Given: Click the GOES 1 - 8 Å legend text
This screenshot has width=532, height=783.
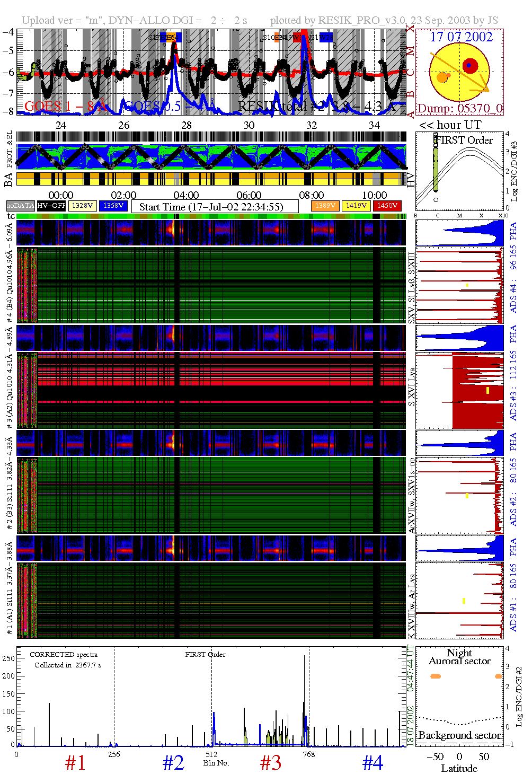Looking at the screenshot, I should 66,107.
